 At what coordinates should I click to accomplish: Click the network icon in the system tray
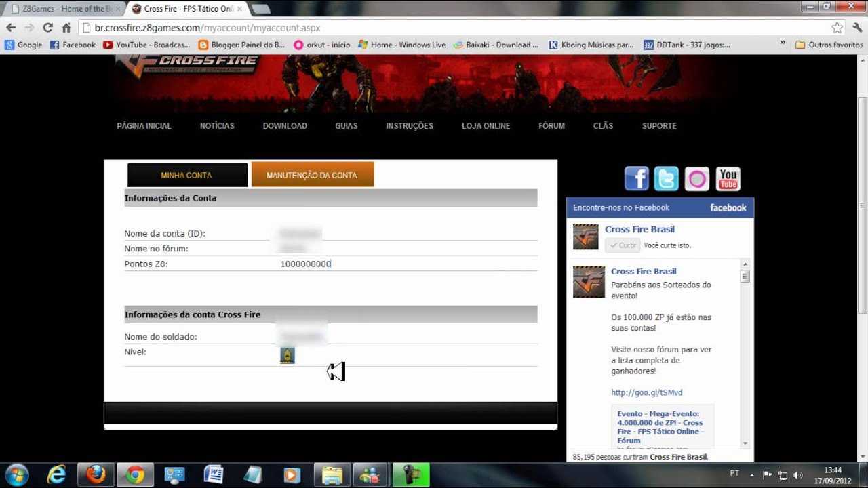pyautogui.click(x=783, y=475)
